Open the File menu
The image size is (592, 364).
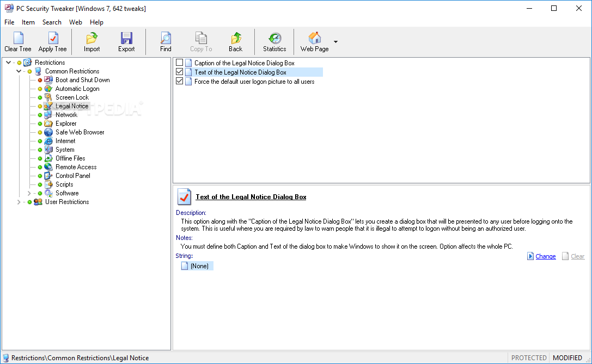(9, 22)
